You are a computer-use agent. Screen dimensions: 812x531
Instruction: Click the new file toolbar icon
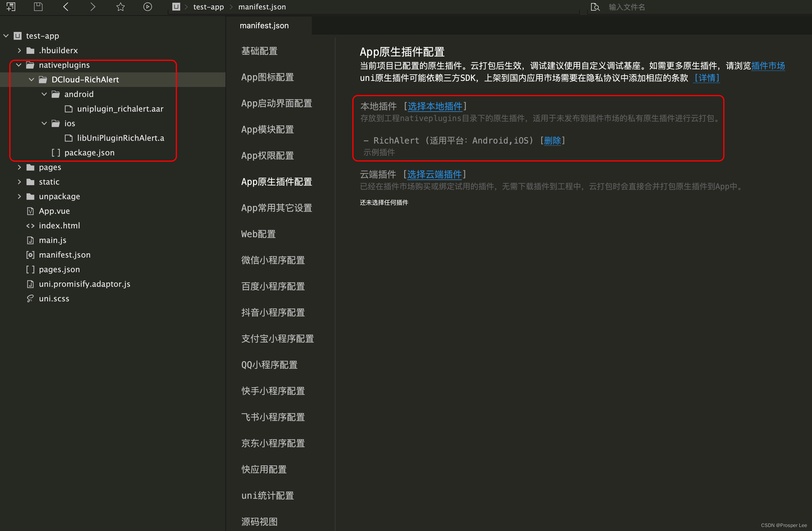click(x=11, y=7)
